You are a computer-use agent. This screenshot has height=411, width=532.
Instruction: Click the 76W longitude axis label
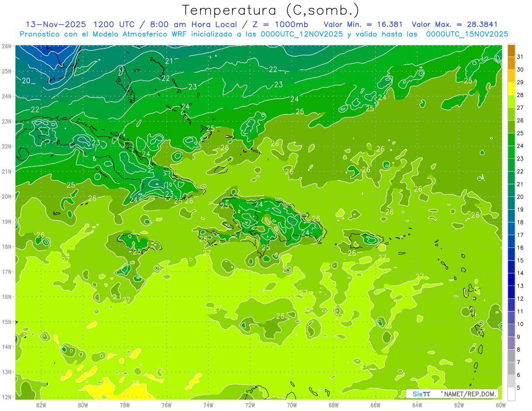[166, 405]
